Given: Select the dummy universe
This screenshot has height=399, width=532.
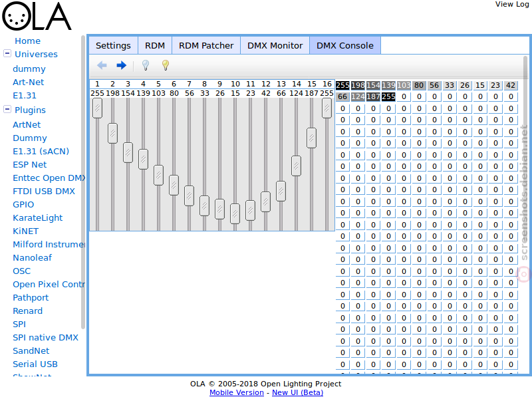Looking at the screenshot, I should (29, 69).
